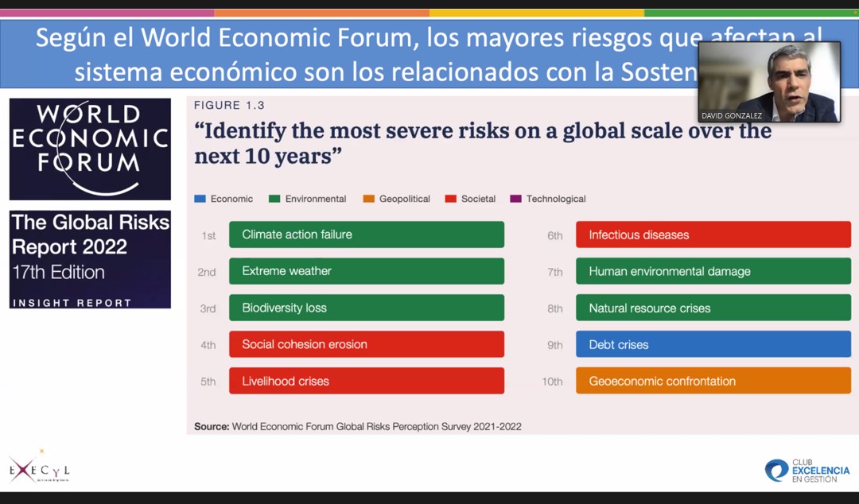The image size is (859, 504).
Task: Click the blue Economic legend swatch
Action: pyautogui.click(x=200, y=199)
